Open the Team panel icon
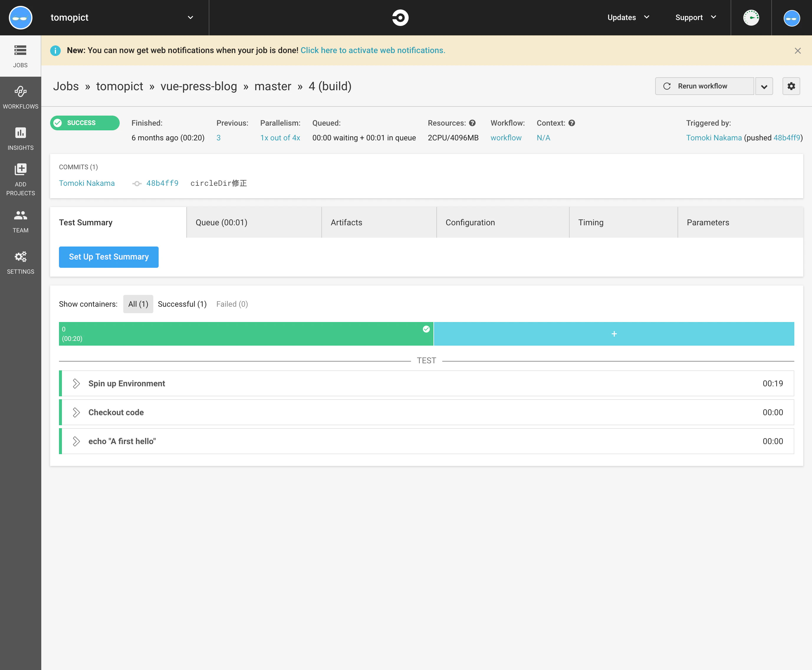The width and height of the screenshot is (812, 670). 20,220
